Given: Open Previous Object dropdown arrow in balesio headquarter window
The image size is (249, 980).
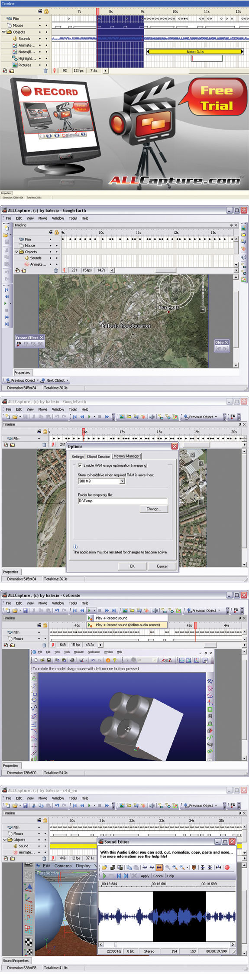Looking at the screenshot, I should click(x=37, y=381).
